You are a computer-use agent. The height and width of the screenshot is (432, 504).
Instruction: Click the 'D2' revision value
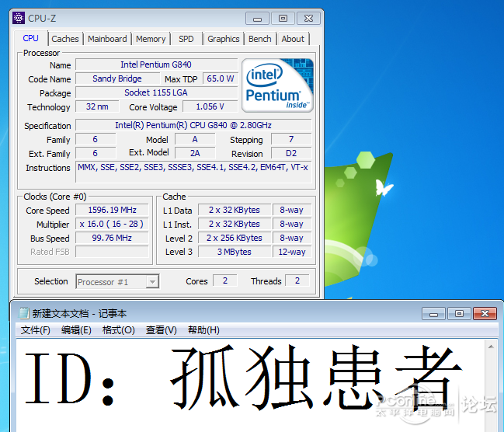pos(291,153)
